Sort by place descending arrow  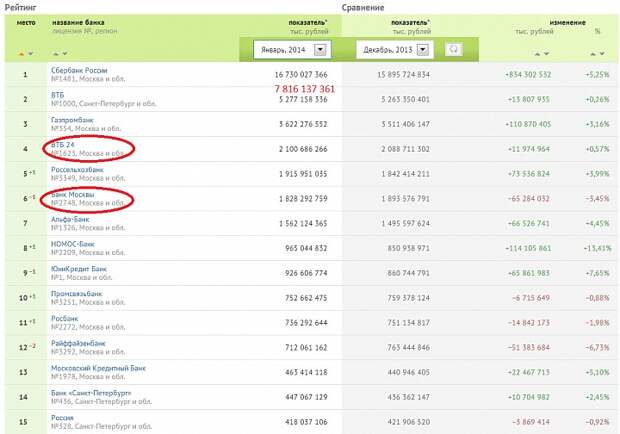coord(30,53)
